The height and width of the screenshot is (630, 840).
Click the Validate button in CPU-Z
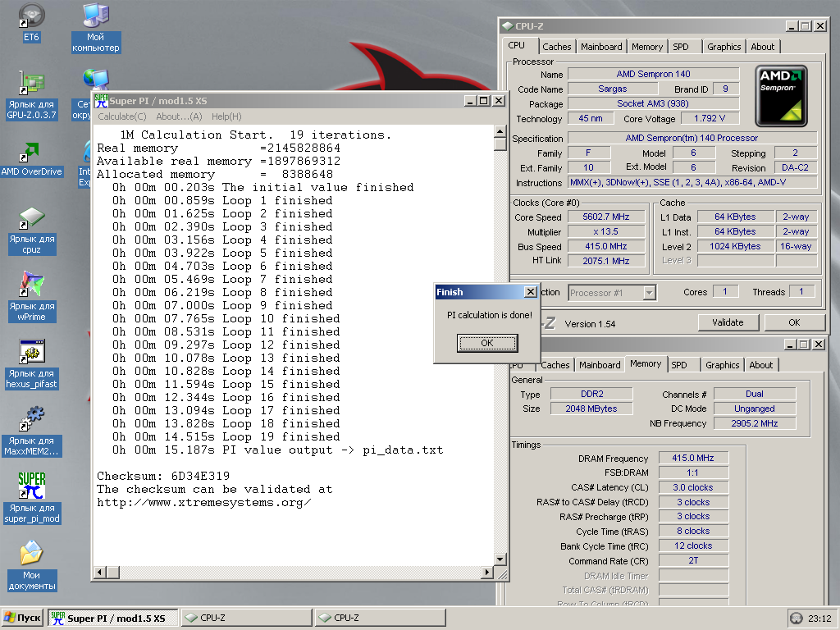(728, 322)
